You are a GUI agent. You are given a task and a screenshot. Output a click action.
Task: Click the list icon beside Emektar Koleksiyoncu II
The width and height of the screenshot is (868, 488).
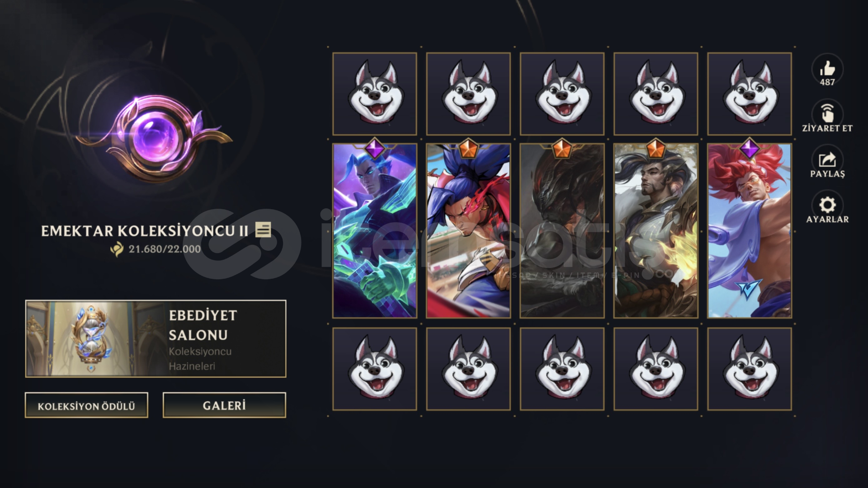tap(263, 230)
